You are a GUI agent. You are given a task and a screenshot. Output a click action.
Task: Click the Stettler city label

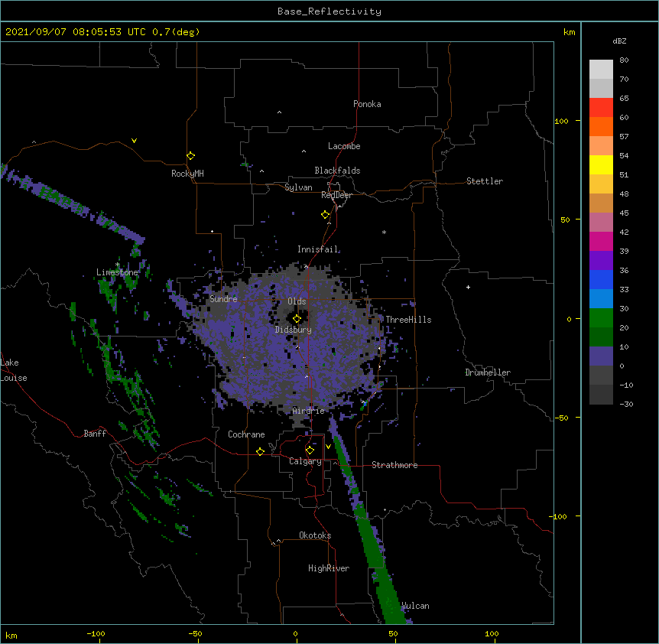(x=485, y=181)
